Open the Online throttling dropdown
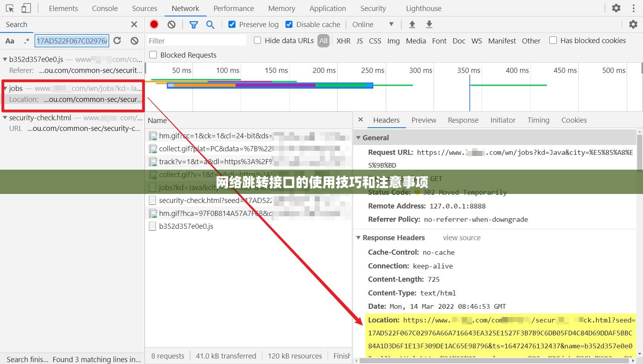The image size is (643, 364). (x=372, y=24)
